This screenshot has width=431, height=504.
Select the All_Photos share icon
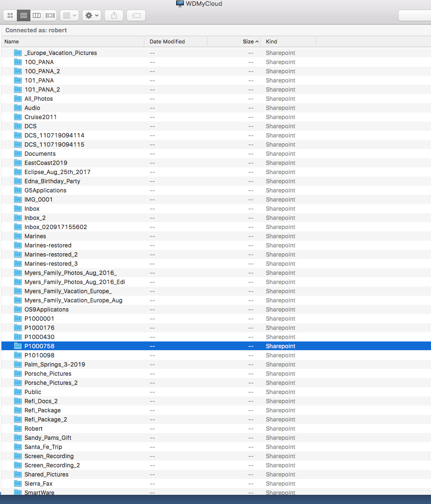point(18,99)
